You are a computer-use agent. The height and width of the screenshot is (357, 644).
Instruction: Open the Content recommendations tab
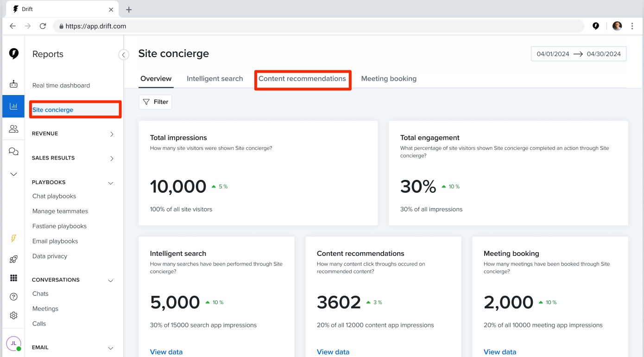click(303, 79)
